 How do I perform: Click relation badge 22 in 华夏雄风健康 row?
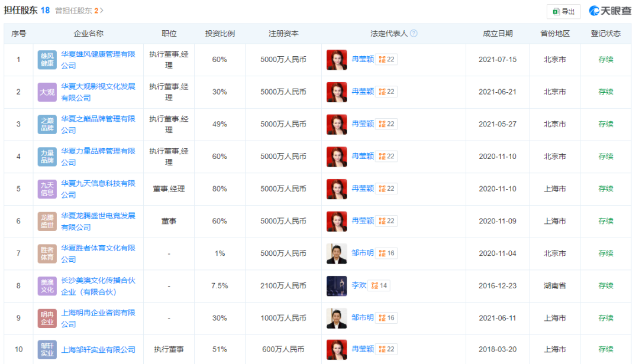click(386, 60)
